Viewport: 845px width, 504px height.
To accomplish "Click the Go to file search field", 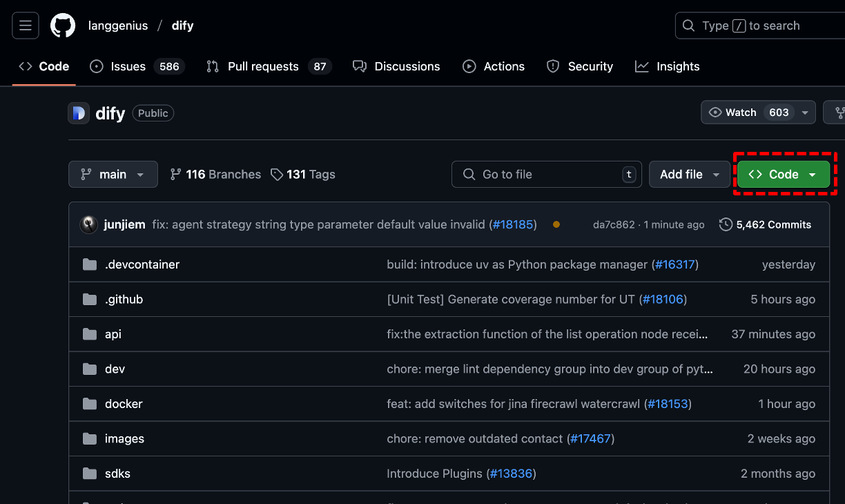I will pyautogui.click(x=546, y=174).
